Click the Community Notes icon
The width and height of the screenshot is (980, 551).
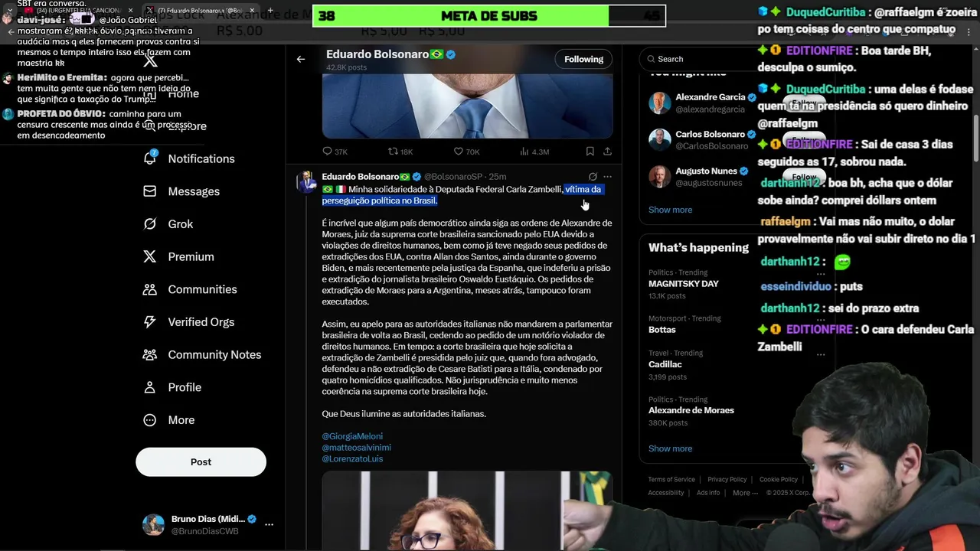150,354
